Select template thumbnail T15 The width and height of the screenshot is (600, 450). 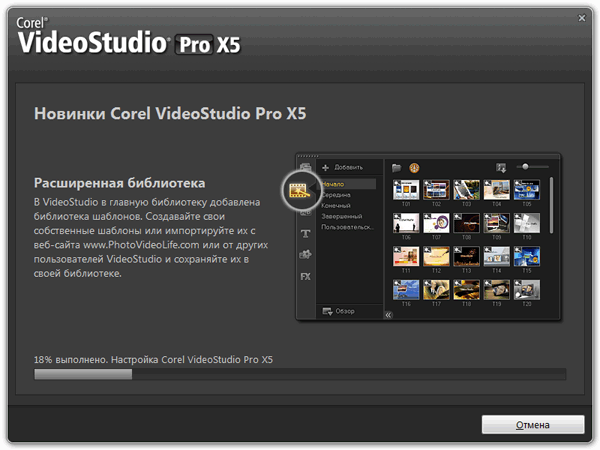pos(527,256)
